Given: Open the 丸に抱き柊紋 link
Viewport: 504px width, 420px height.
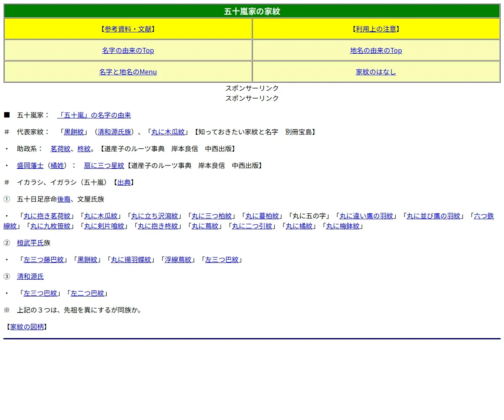Looking at the screenshot, I should coord(158,226).
